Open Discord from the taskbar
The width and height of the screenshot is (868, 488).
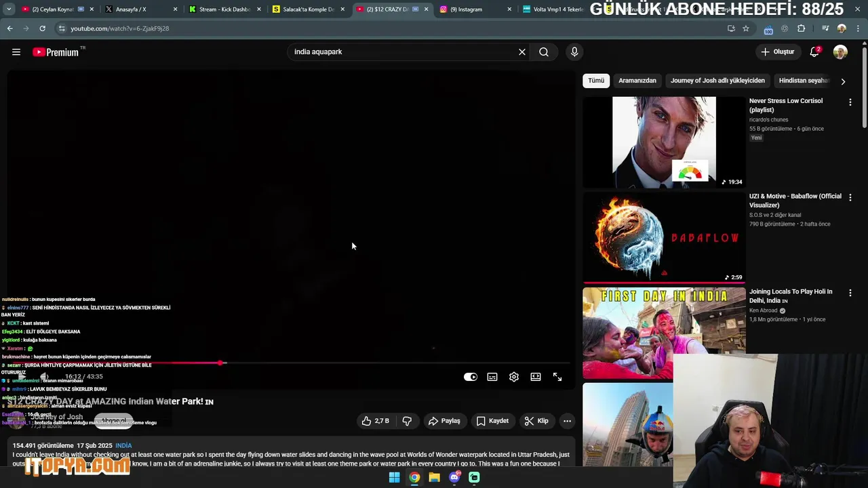(x=454, y=477)
